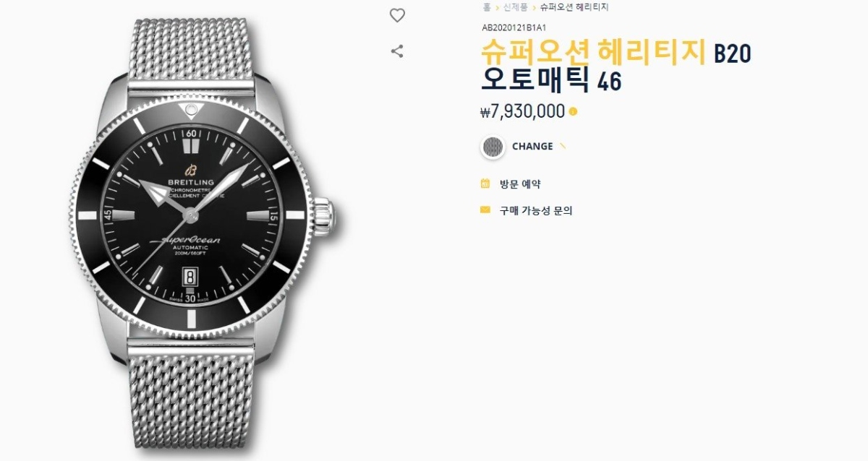
Task: Click the ₩7,930,000 price text
Action: click(x=522, y=112)
